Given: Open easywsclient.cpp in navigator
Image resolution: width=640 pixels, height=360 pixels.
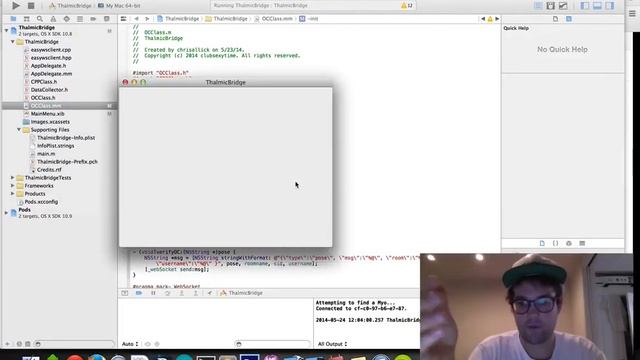Looking at the screenshot, I should point(51,50).
